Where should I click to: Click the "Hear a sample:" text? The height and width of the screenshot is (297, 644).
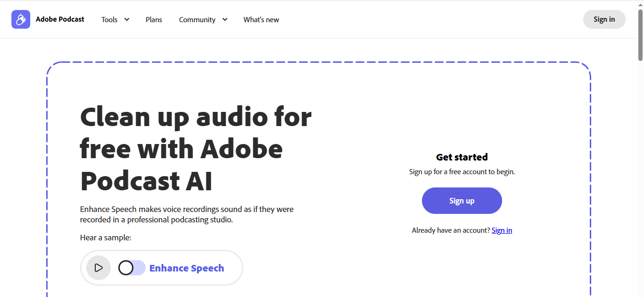click(x=106, y=238)
